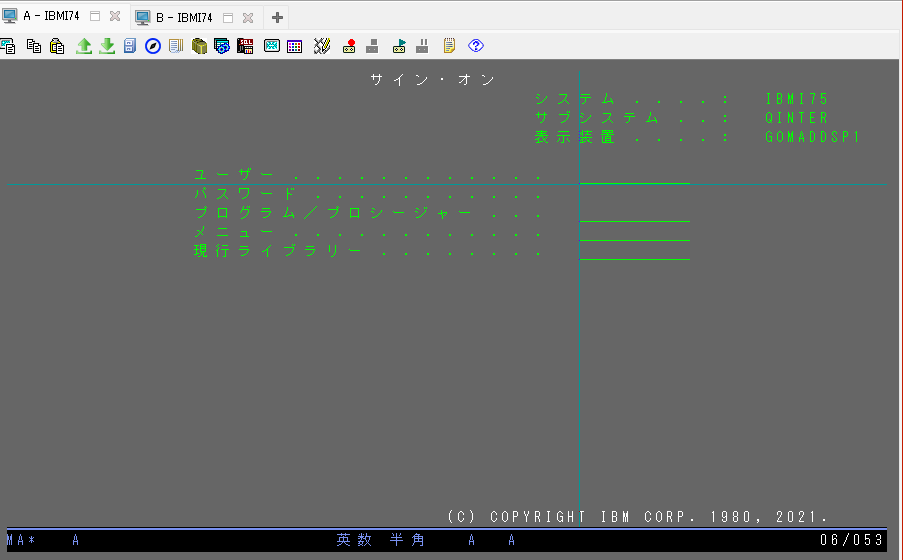
Task: Detach the A - IBMI74 tab window icon
Action: coord(95,16)
